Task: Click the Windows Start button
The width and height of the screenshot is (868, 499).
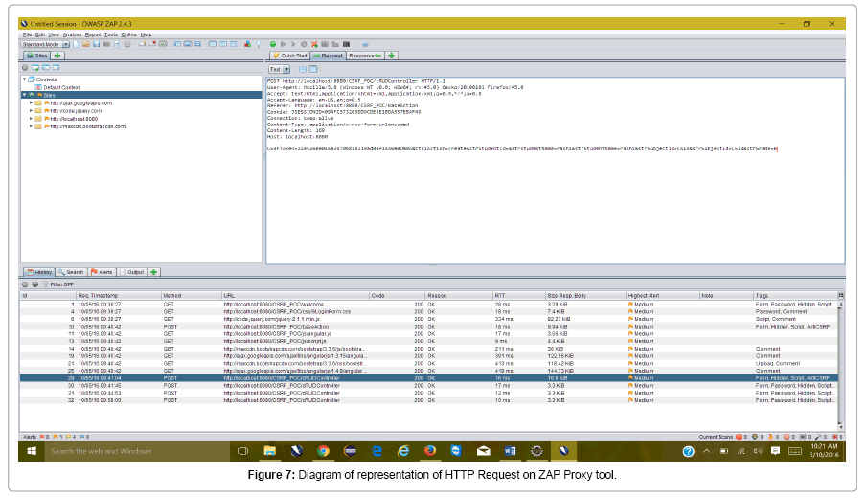Action: (32, 451)
